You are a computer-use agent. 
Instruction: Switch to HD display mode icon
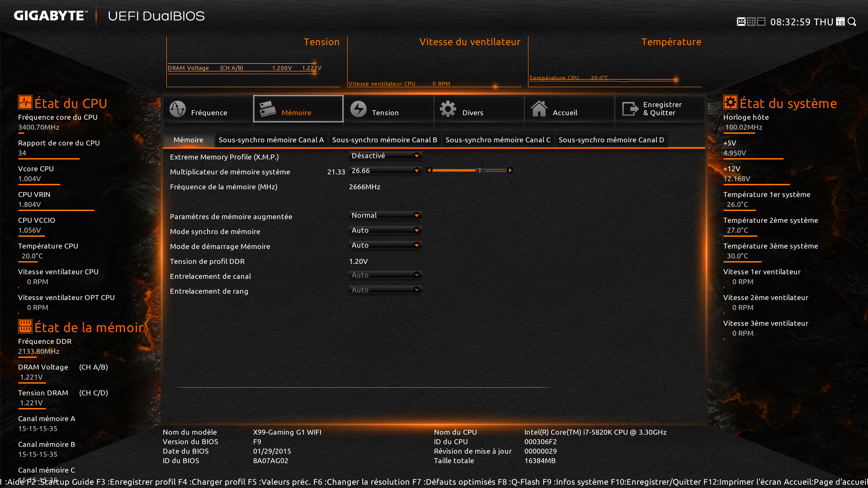point(741,22)
